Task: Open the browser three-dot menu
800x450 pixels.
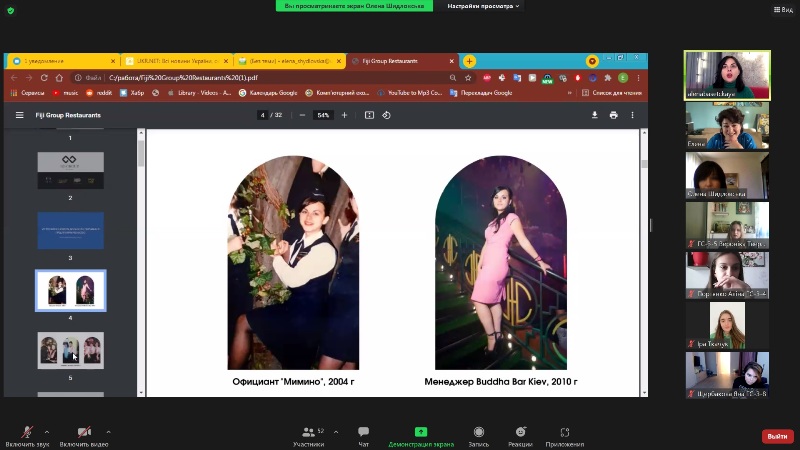Action: coord(638,78)
